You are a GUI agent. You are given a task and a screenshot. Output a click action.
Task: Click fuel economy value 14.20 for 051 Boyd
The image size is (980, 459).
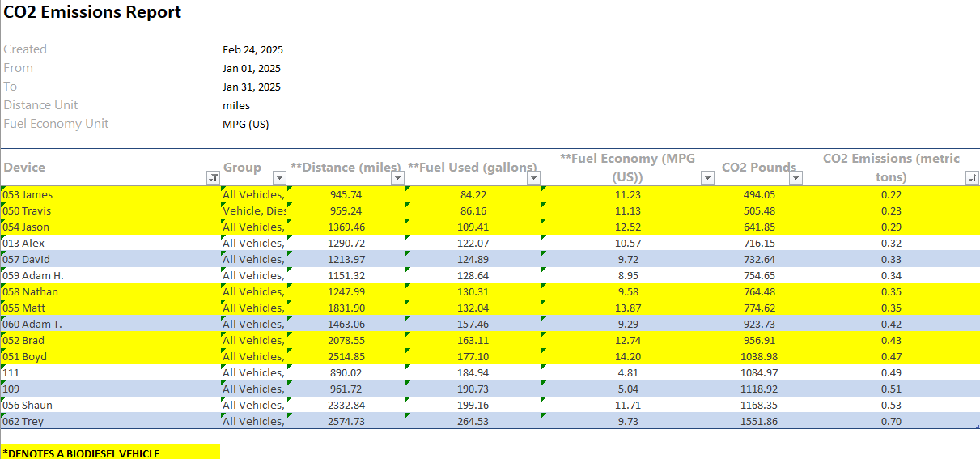[x=628, y=356]
